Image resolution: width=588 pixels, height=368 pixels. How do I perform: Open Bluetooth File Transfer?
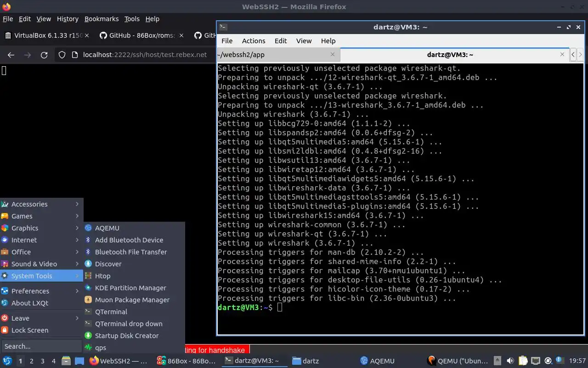(x=134, y=252)
